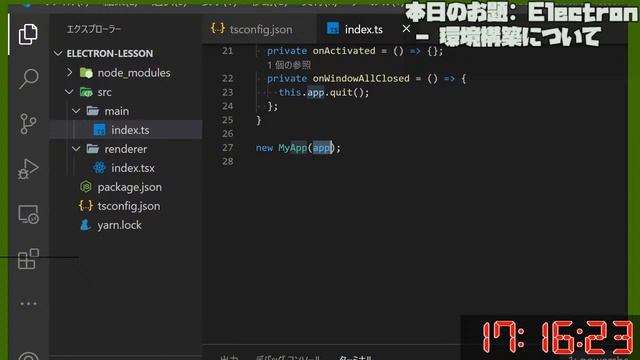
Task: Collapse the main folder chevron
Action: coord(76,111)
